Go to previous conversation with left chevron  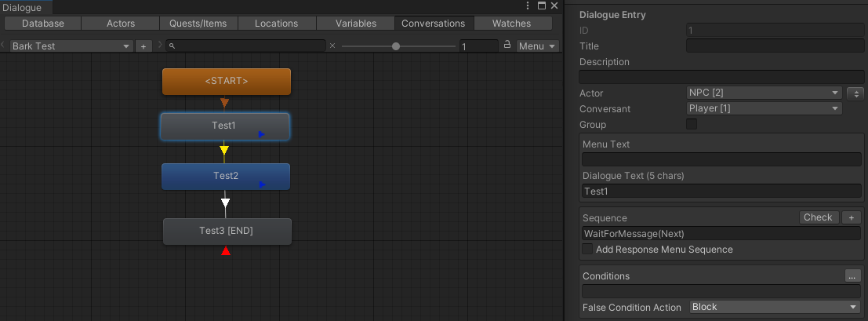coord(3,46)
